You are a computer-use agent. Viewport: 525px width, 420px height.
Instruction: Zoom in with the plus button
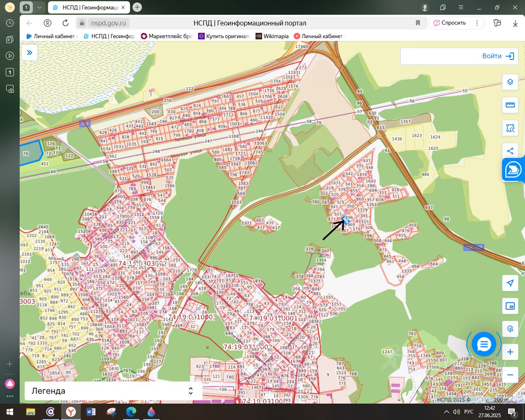(510, 352)
